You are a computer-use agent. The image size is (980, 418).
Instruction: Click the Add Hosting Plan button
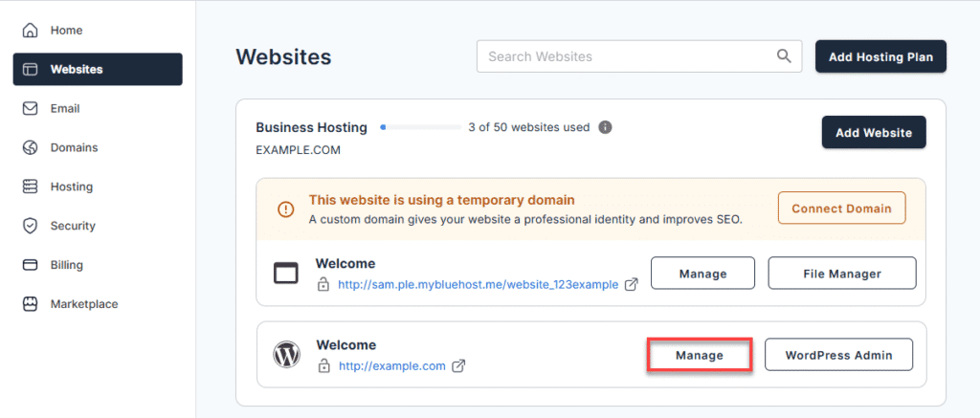(880, 56)
